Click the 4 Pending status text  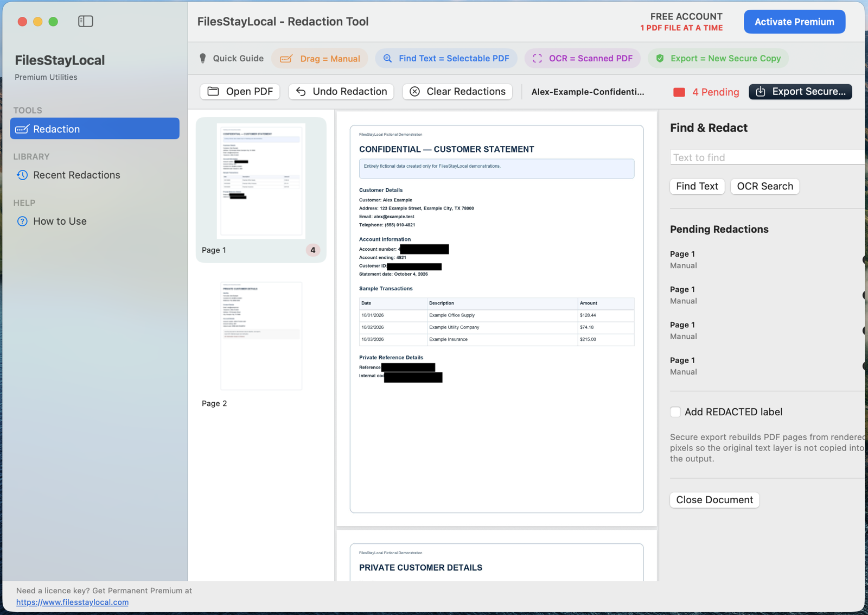[716, 92]
